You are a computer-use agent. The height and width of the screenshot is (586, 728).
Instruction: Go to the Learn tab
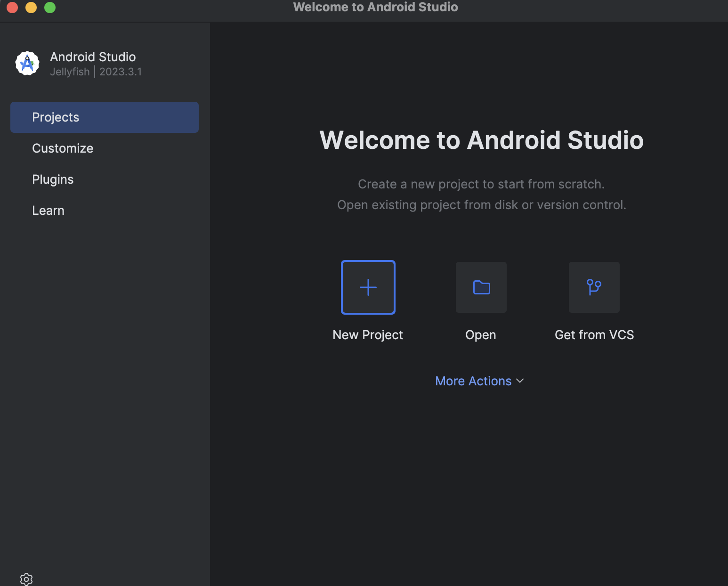tap(105, 211)
